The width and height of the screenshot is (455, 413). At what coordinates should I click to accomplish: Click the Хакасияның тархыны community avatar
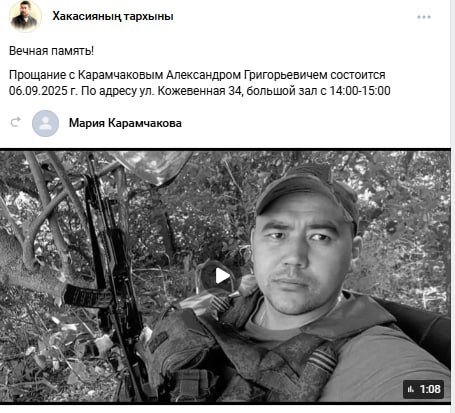(25, 16)
